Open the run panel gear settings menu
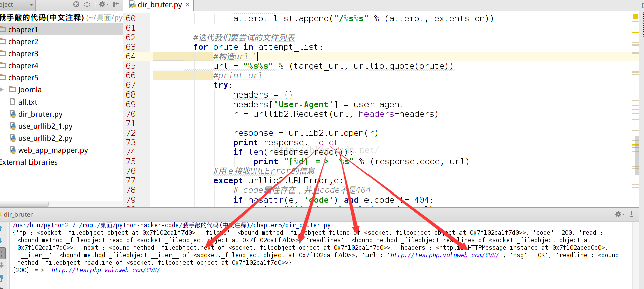The height and width of the screenshot is (289, 644). [x=620, y=214]
